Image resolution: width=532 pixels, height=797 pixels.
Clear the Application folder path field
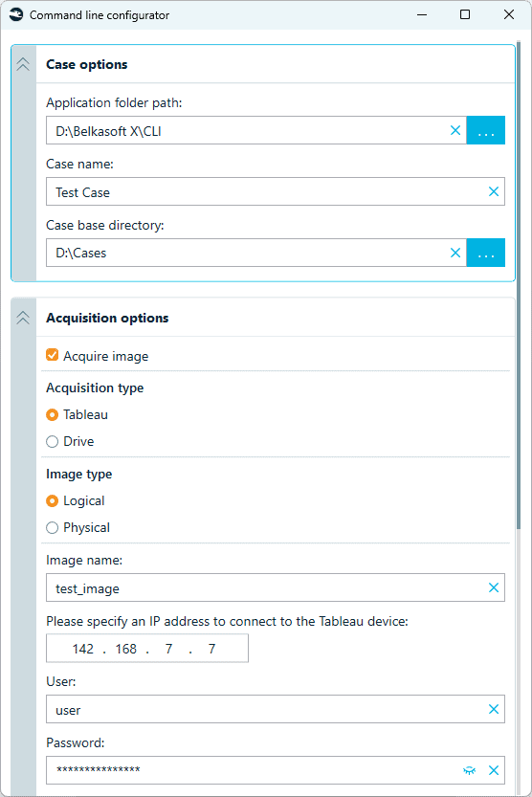pyautogui.click(x=455, y=131)
